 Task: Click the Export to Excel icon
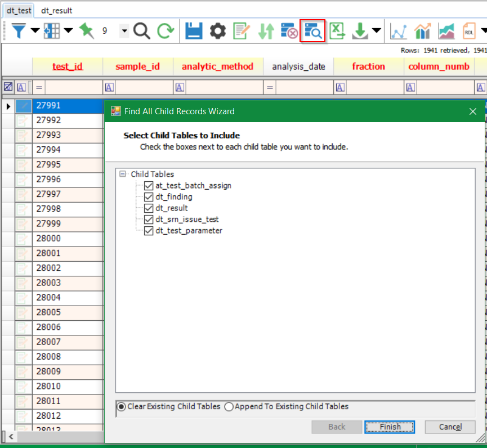[x=337, y=31]
